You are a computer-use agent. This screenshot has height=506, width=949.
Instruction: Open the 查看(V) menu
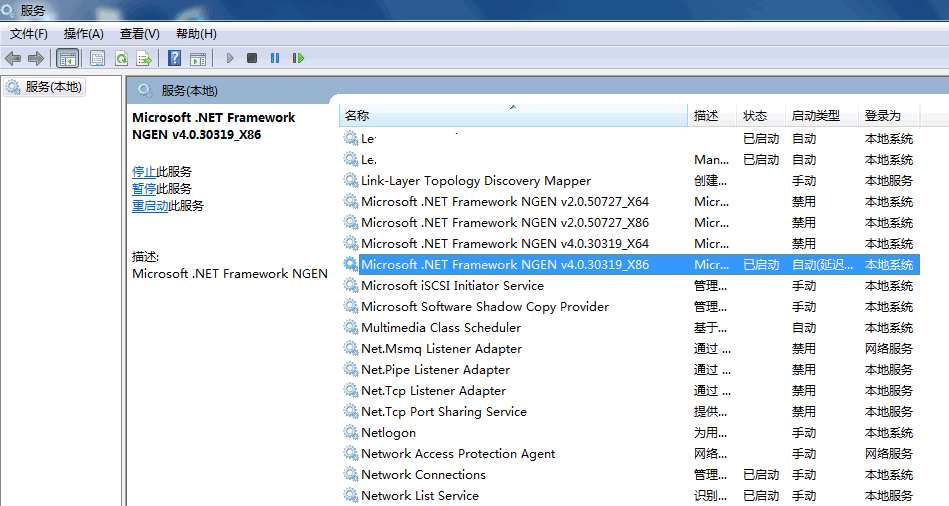click(x=139, y=34)
